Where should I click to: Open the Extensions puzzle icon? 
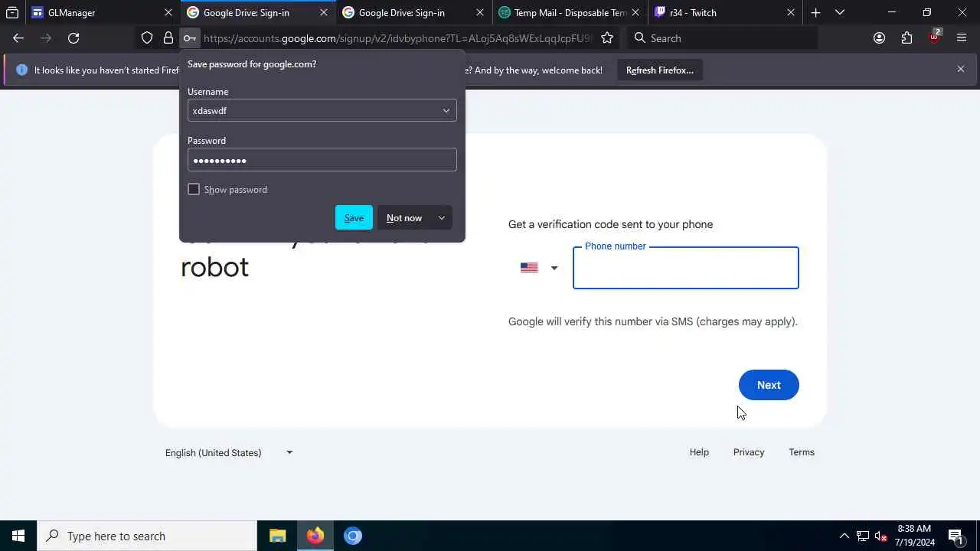coord(906,38)
